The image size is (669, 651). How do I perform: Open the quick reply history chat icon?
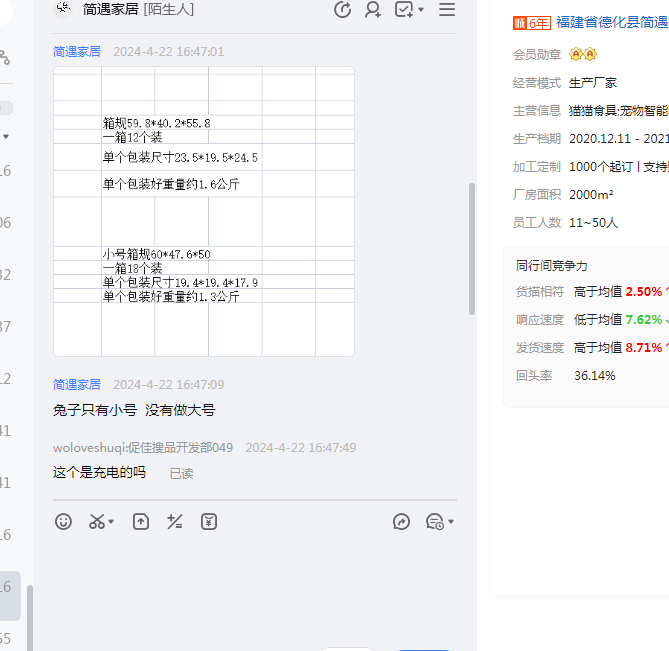(x=434, y=521)
